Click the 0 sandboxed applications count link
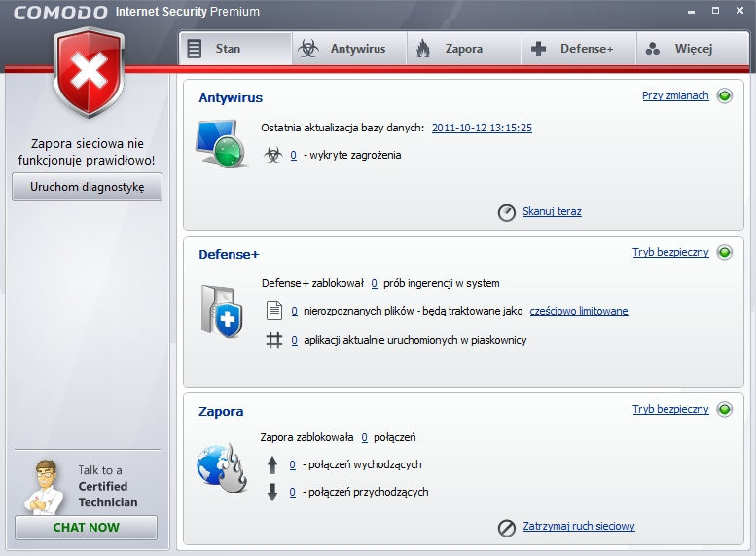 294,340
